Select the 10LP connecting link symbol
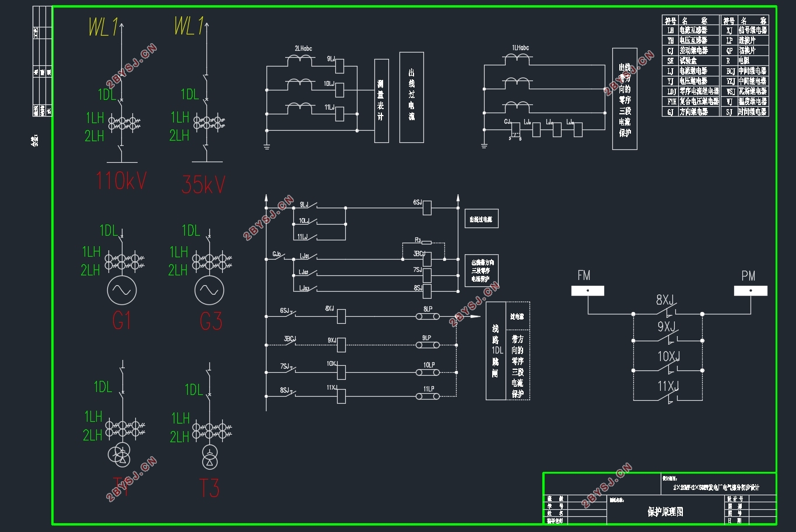The height and width of the screenshot is (532, 796). (427, 372)
